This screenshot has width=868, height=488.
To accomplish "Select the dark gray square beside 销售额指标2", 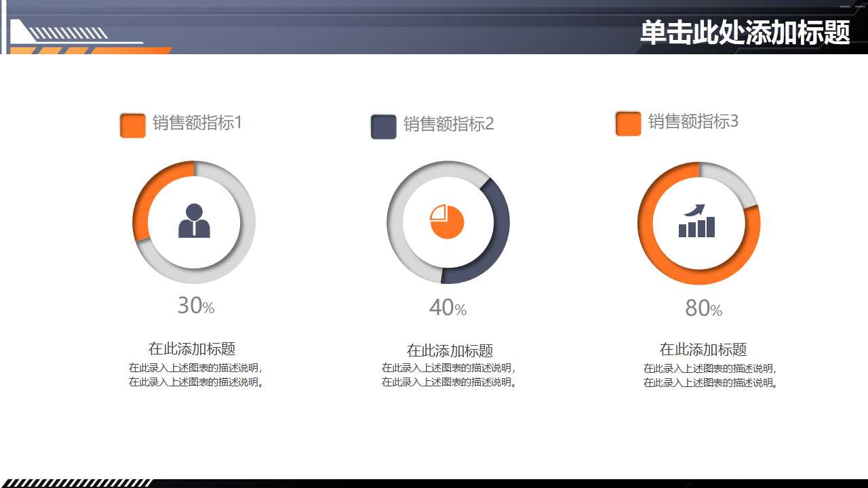I will click(383, 125).
